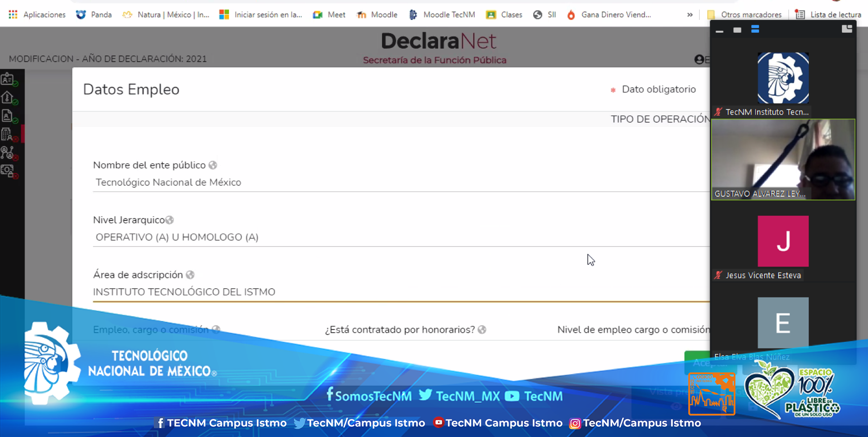This screenshot has height=437, width=868.
Task: Click help icon beside Está contratado por honorarios
Action: click(x=482, y=330)
